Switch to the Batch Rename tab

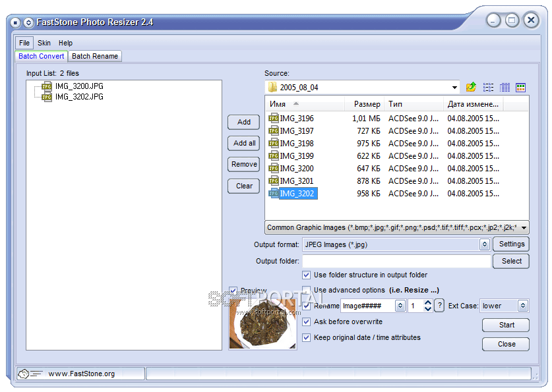pyautogui.click(x=95, y=56)
